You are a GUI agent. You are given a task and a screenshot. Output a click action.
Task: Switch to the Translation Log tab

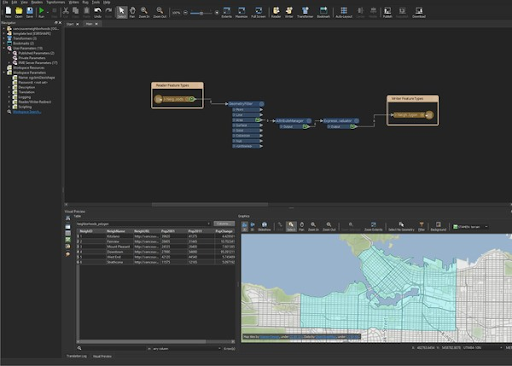(76, 356)
